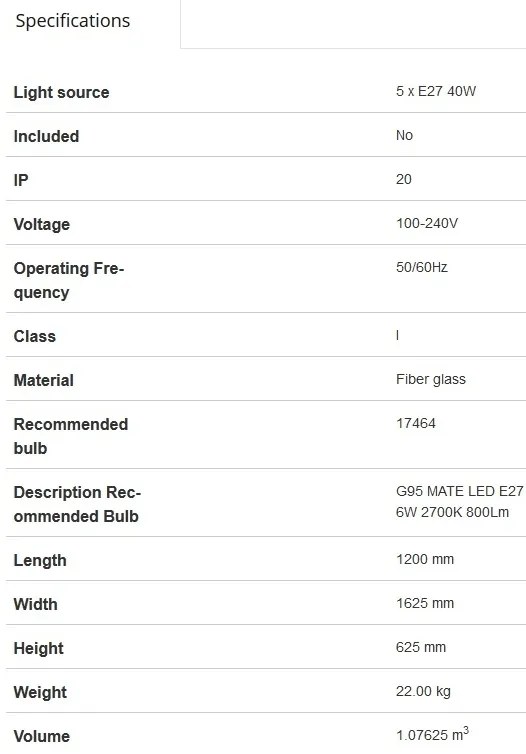526x754 pixels.
Task: Select the Width value 1625 mm
Action: pos(425,603)
